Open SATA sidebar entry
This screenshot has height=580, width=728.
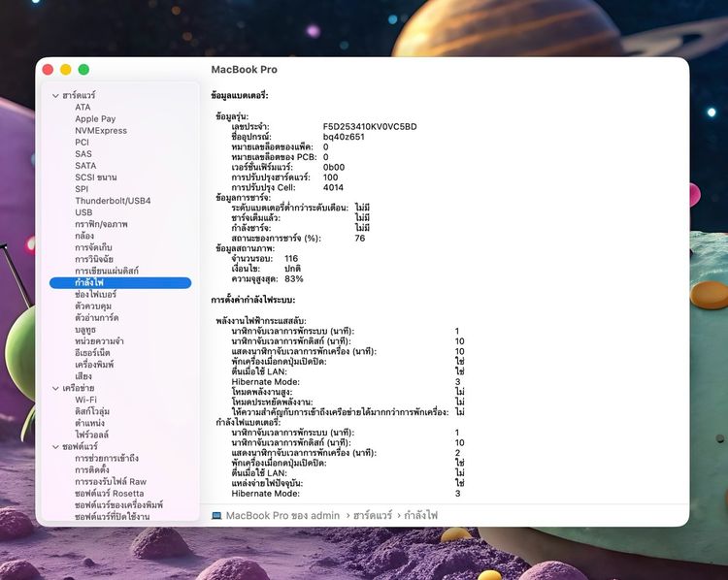tap(85, 166)
